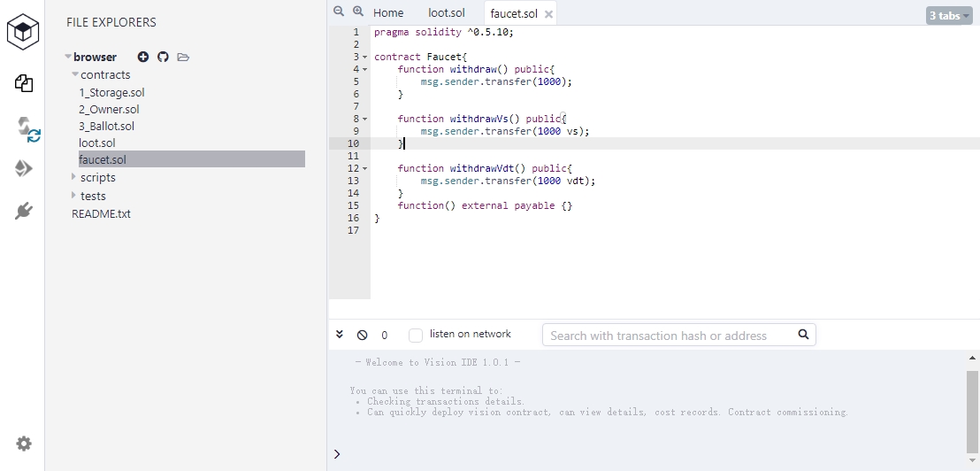980x471 pixels.
Task: Open the Plugin manager plug icon
Action: tap(24, 211)
